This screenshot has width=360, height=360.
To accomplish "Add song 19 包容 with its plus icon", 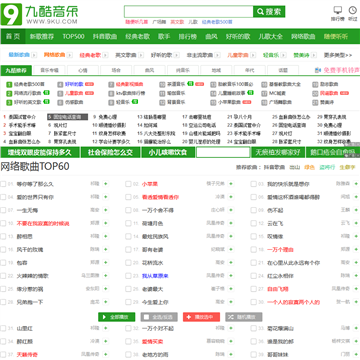I will [105, 263].
